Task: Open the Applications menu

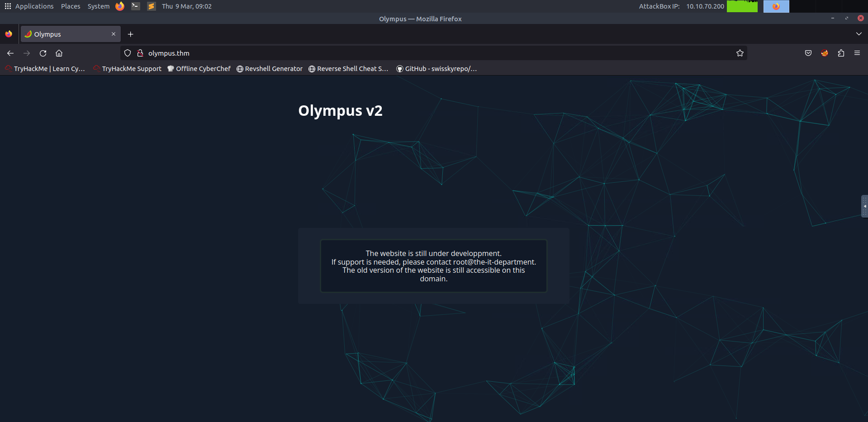Action: point(34,6)
